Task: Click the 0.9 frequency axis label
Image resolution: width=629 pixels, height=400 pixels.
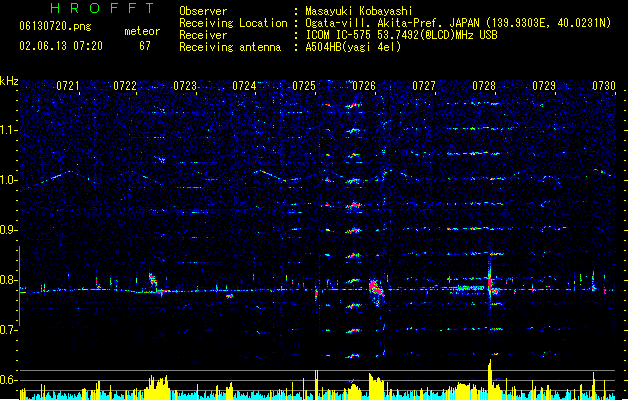Action: (x=9, y=230)
